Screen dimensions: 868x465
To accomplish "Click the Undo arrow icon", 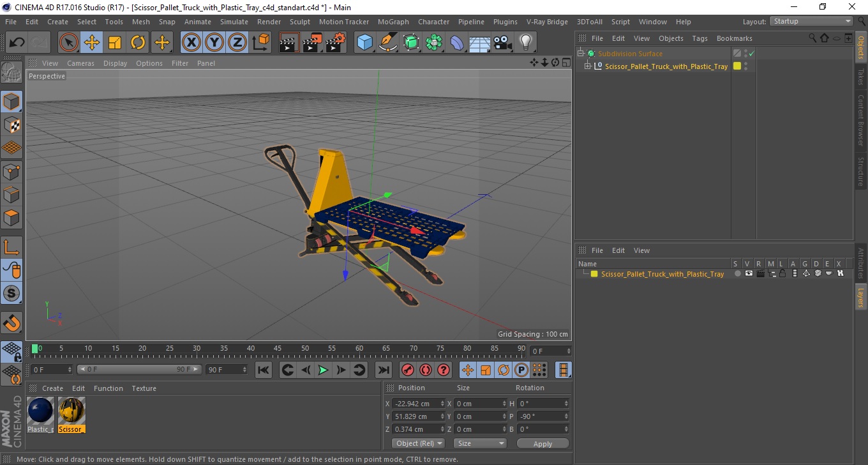I will (17, 43).
